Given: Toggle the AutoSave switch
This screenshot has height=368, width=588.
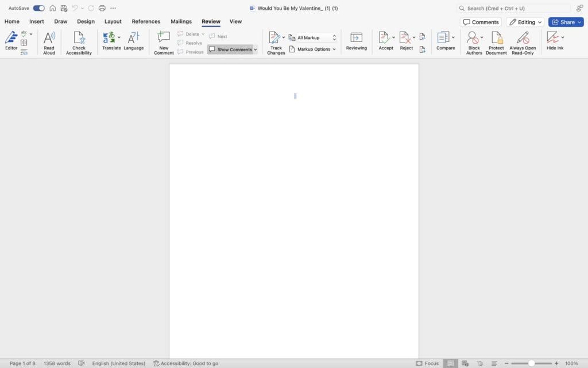Looking at the screenshot, I should coord(38,8).
